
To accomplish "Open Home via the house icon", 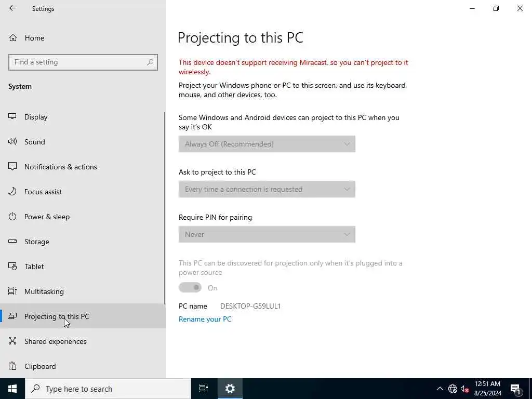I will pos(13,38).
